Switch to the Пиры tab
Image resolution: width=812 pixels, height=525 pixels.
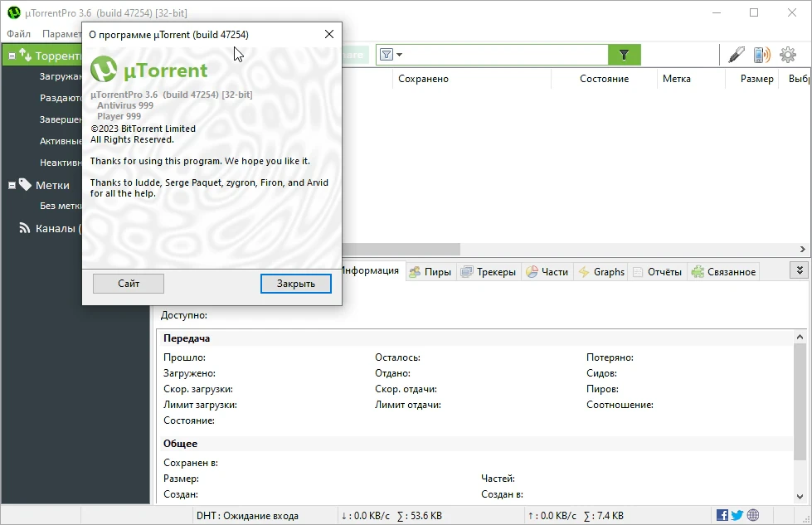(x=430, y=272)
